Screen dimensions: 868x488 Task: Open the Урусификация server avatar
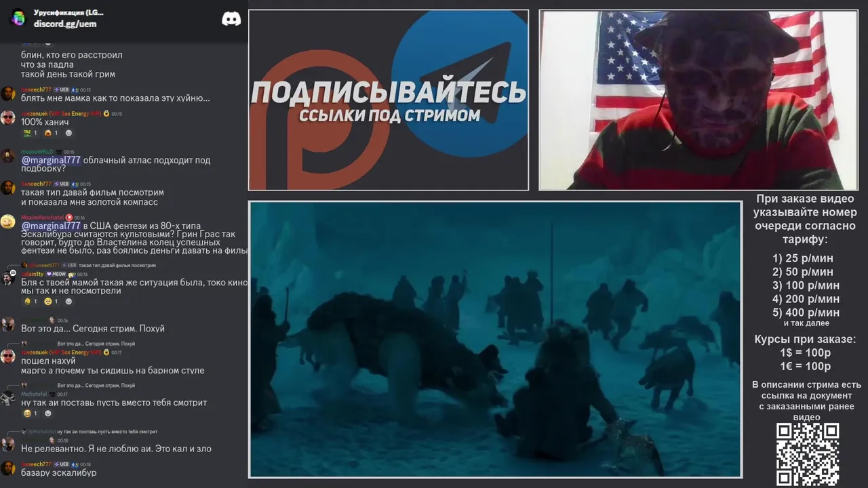pos(18,18)
